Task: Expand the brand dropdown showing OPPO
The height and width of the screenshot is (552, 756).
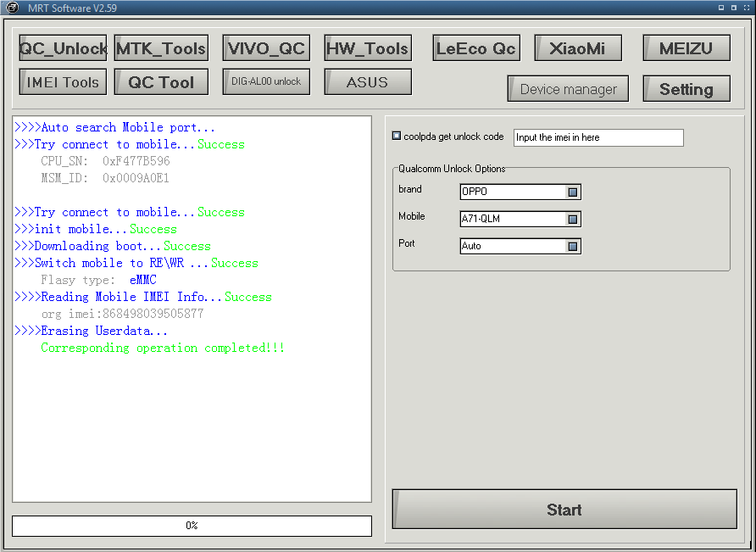Action: point(573,192)
